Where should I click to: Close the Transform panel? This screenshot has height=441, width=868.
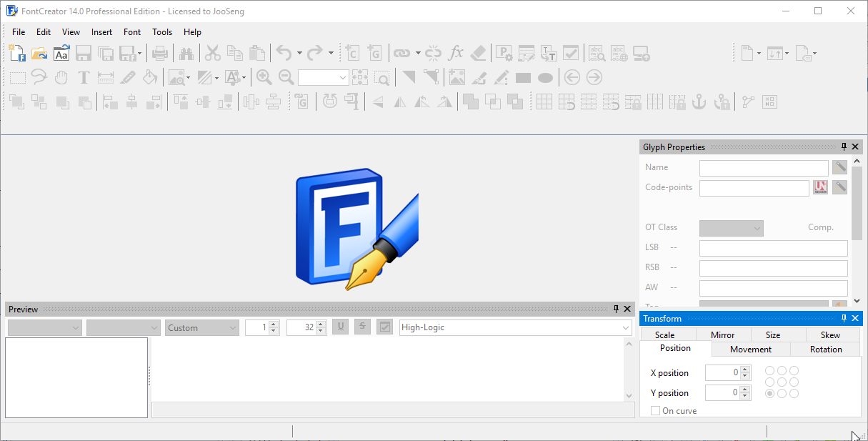click(856, 318)
